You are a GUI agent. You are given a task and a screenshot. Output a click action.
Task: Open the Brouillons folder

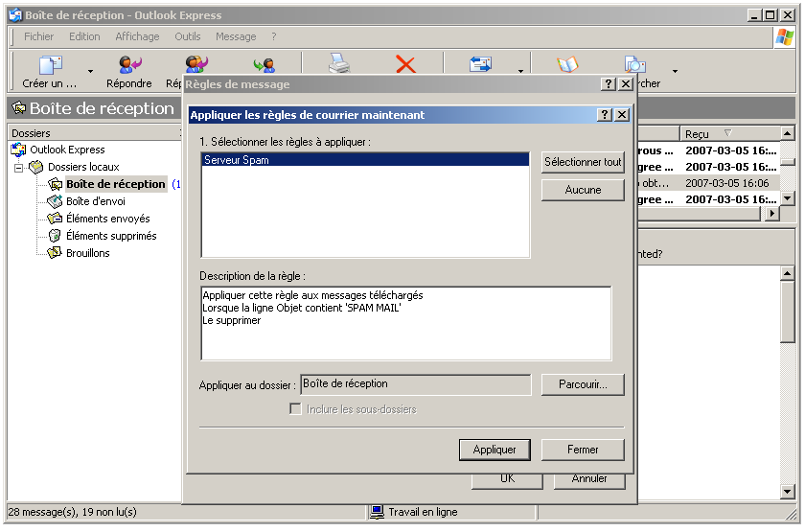point(88,253)
